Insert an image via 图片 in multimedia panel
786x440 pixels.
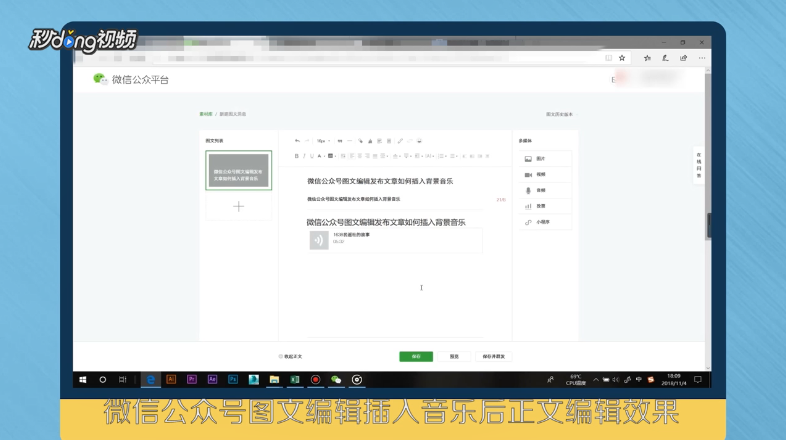coord(545,158)
